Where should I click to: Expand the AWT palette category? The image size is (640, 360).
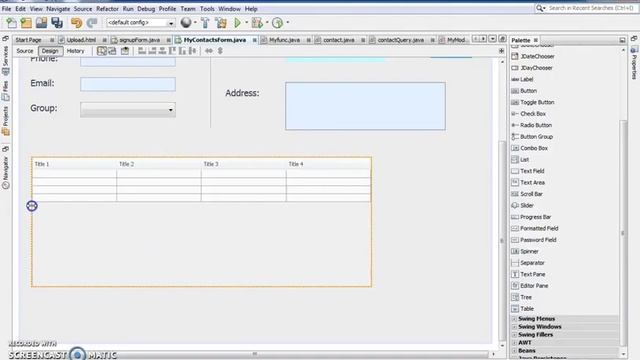tap(514, 342)
